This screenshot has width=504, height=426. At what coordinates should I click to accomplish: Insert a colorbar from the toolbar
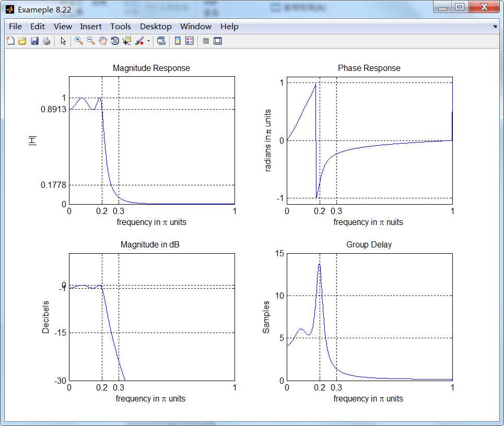point(178,41)
